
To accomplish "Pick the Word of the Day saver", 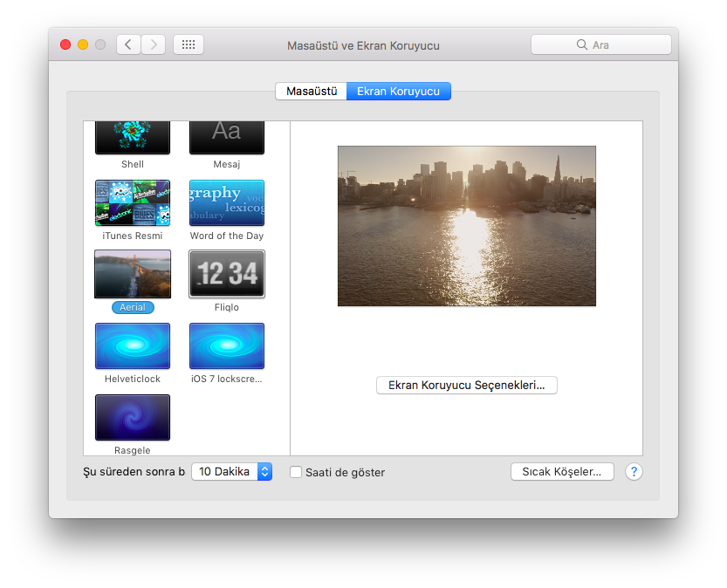I will [x=227, y=203].
